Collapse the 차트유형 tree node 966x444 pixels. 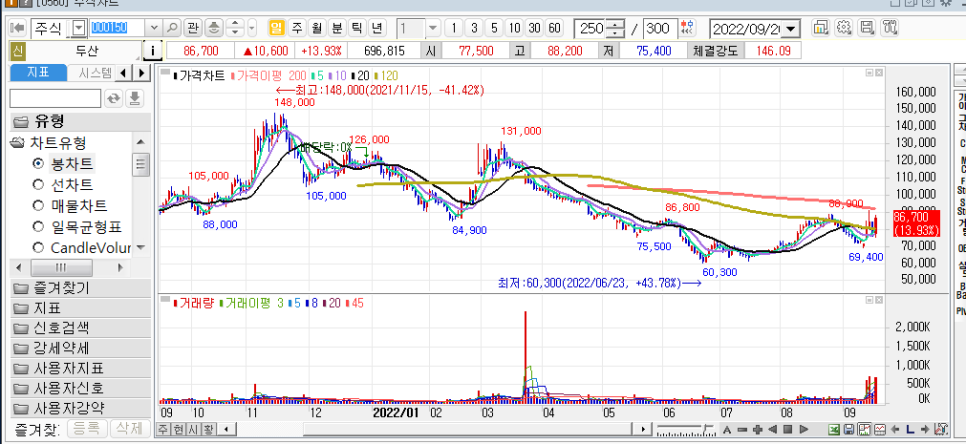click(17, 143)
